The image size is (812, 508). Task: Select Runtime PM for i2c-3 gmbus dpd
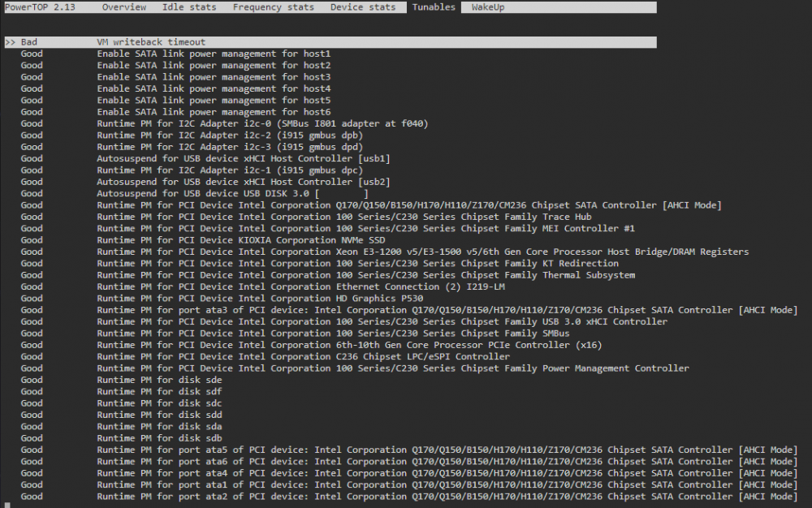tap(230, 147)
